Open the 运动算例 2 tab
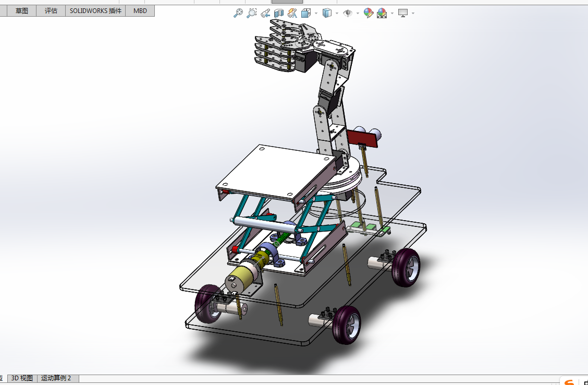 tap(56, 378)
